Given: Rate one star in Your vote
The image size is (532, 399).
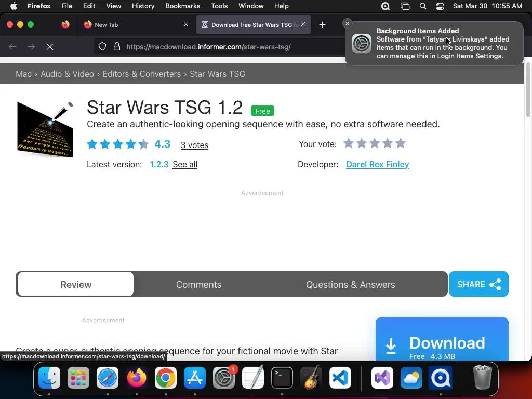Looking at the screenshot, I should point(349,143).
